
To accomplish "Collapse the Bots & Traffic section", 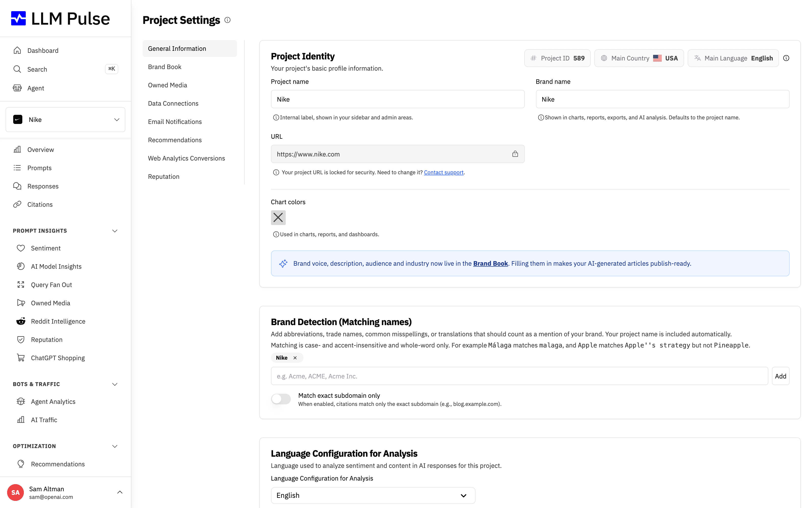I will tap(115, 384).
